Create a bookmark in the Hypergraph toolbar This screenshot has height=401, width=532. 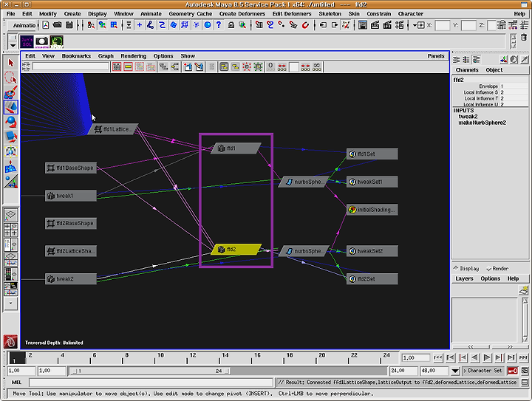[188, 66]
